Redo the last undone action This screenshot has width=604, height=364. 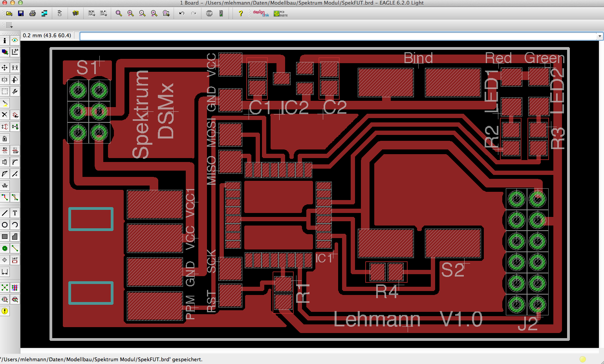(x=193, y=13)
